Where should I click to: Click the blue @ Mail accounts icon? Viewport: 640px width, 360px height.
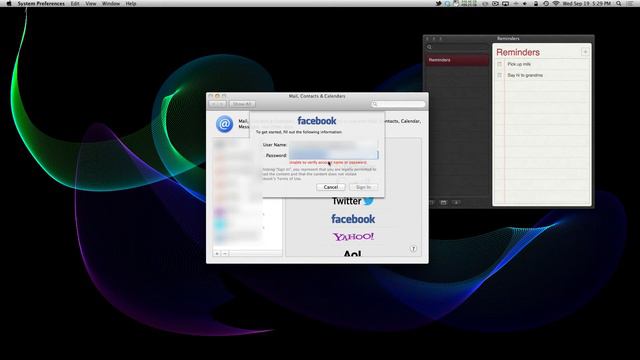[224, 124]
